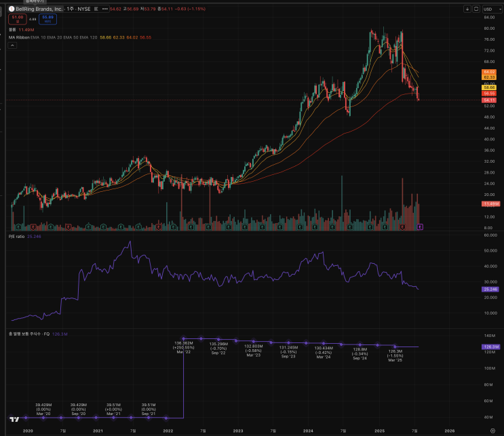Collapse the indicator legend with the chevron
The width and height of the screenshot is (504, 436).
(12, 45)
